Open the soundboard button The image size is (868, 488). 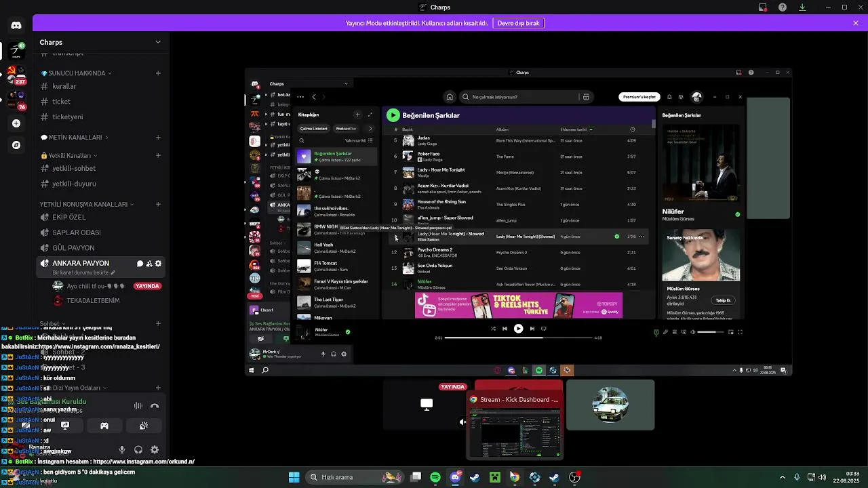coord(144,426)
